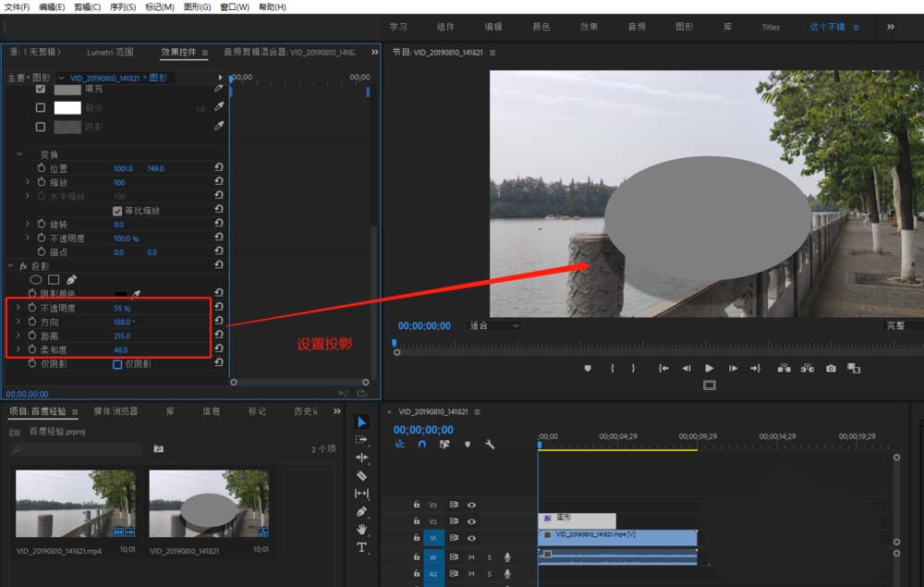Pick the Hand tool
The width and height of the screenshot is (924, 587).
pos(361,529)
